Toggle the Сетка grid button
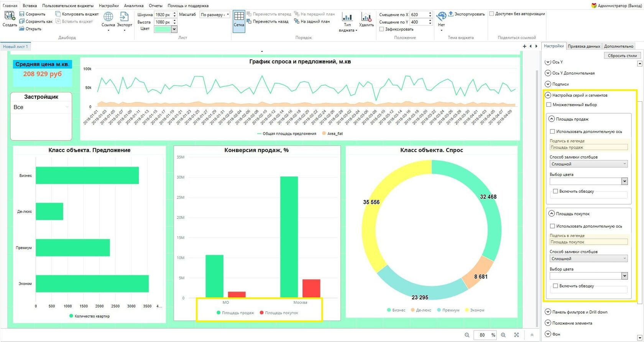The image size is (644, 342). tap(239, 21)
